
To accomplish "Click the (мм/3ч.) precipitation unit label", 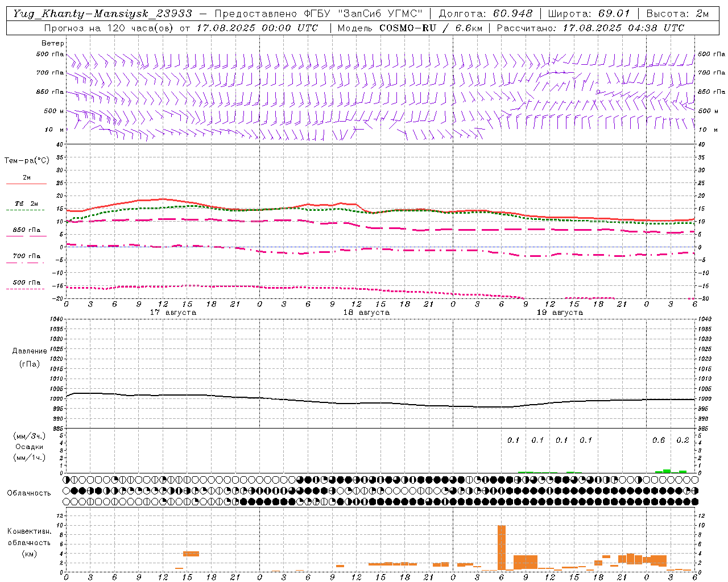I will tap(30, 436).
